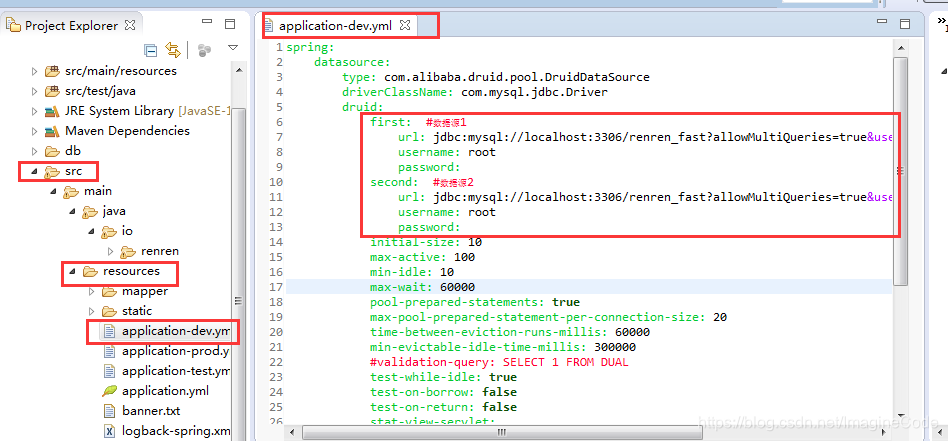Image resolution: width=948 pixels, height=441 pixels.
Task: Expand src/main/resources source folder
Action: [34, 71]
